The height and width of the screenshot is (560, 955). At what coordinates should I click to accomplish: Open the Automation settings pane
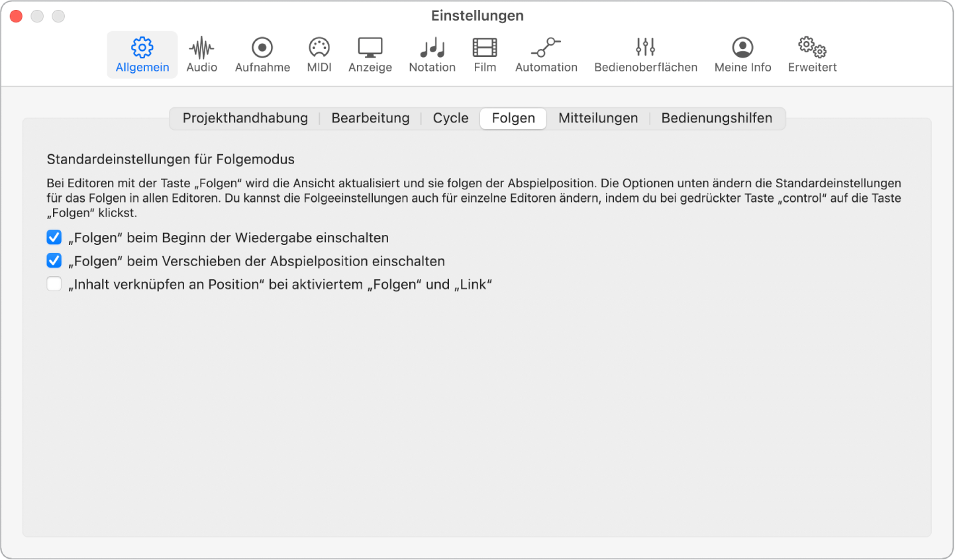click(546, 53)
